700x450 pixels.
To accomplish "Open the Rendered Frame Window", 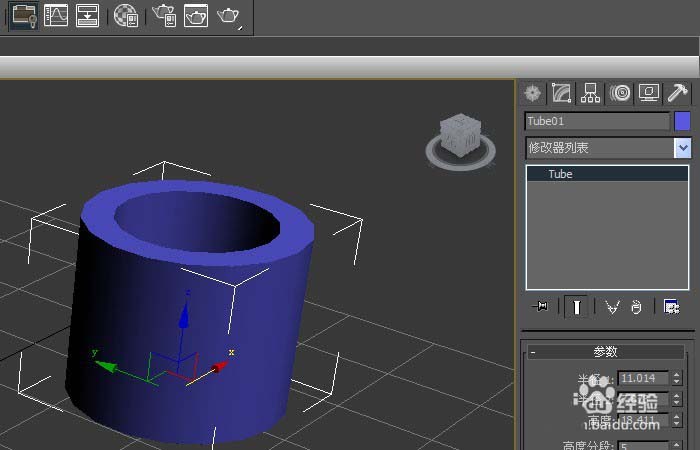I will [196, 16].
